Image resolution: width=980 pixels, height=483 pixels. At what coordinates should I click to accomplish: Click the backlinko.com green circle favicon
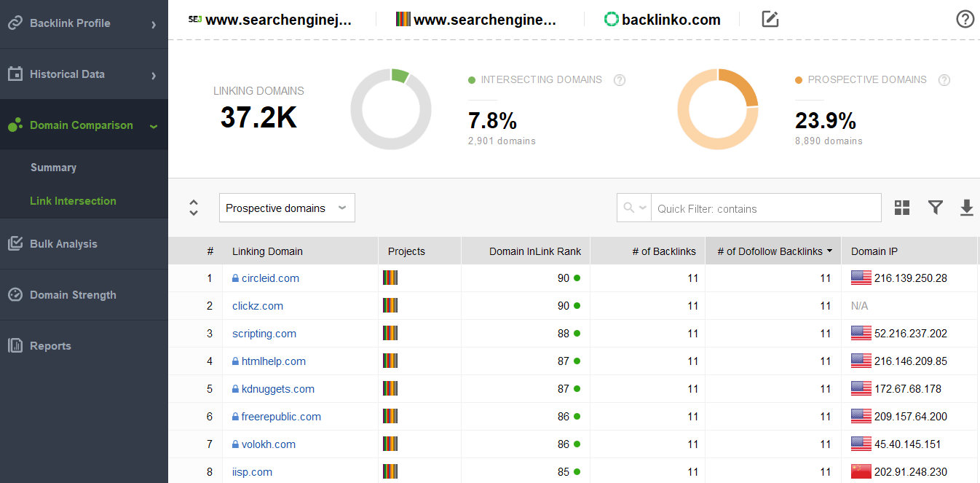(612, 20)
